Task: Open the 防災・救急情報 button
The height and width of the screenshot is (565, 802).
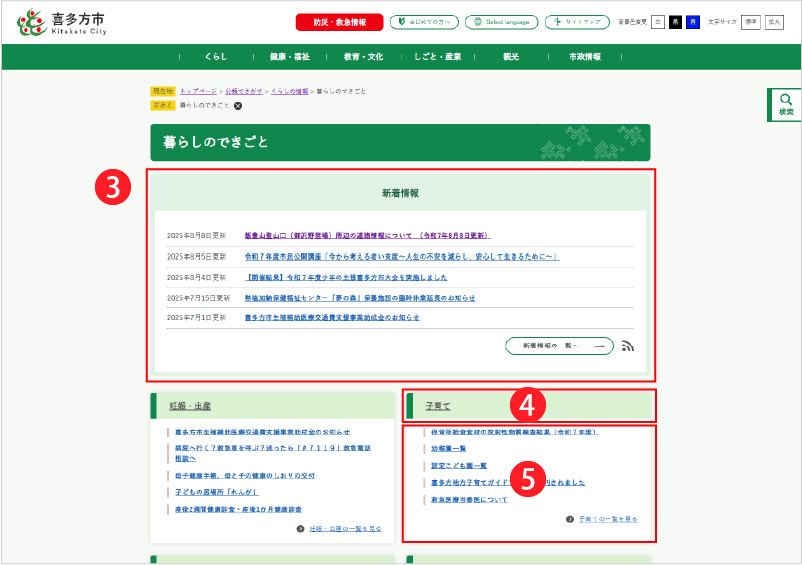Action: [x=339, y=22]
